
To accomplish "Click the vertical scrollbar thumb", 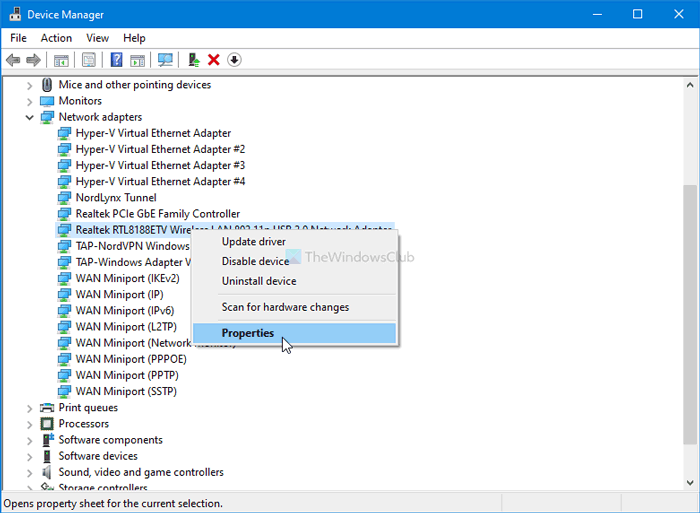I will coord(690,314).
